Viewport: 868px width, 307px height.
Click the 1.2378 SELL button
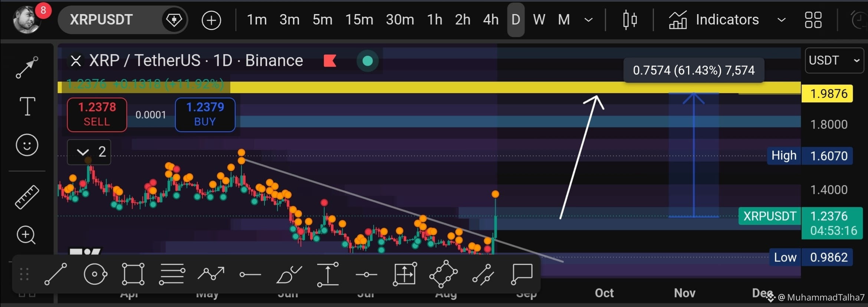click(97, 115)
